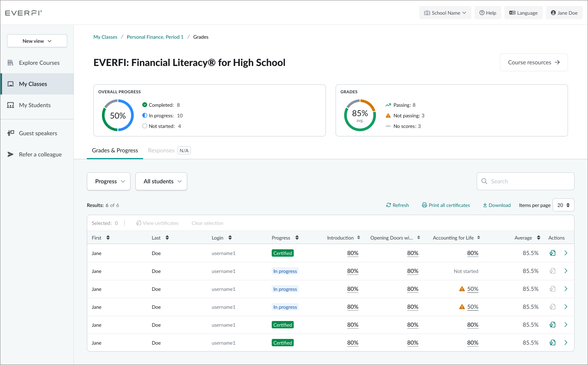588x365 pixels.
Task: Click the In progress: 10 stat
Action: (x=162, y=116)
